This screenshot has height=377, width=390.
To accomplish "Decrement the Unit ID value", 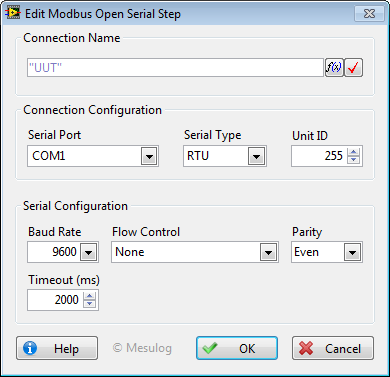I will 353,160.
